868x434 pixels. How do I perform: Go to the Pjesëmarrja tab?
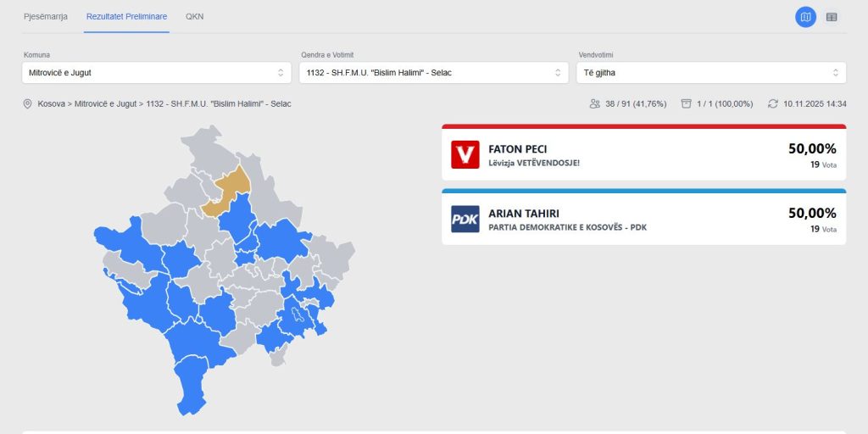(x=46, y=17)
